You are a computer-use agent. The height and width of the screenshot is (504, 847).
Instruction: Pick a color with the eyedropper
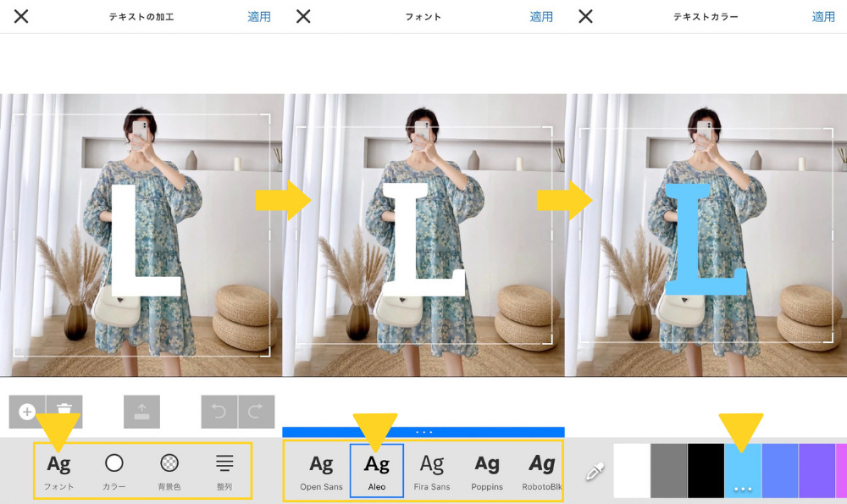(595, 471)
